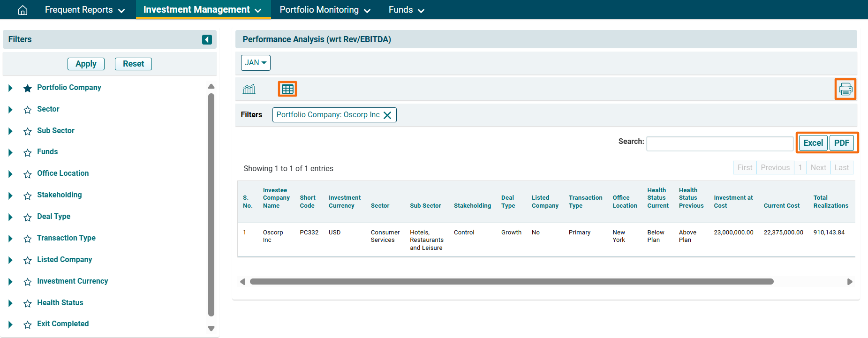This screenshot has width=868, height=338.
Task: Click the printer icon
Action: pos(845,89)
